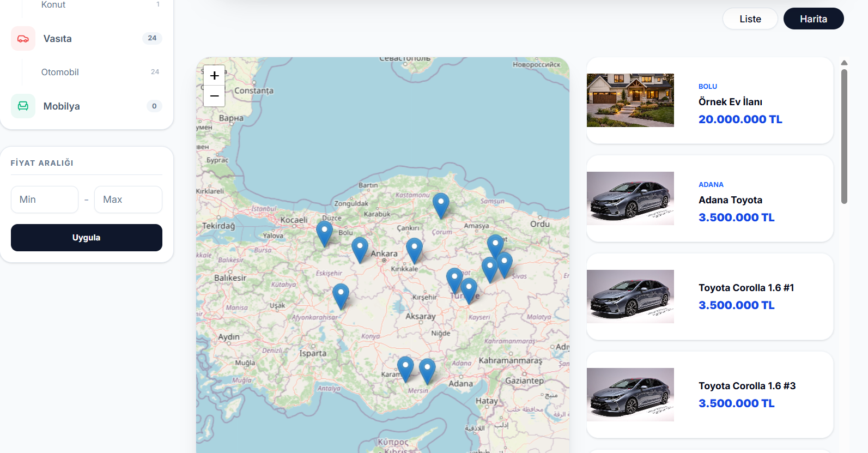The width and height of the screenshot is (868, 453).
Task: Zoom out on the map
Action: 214,96
